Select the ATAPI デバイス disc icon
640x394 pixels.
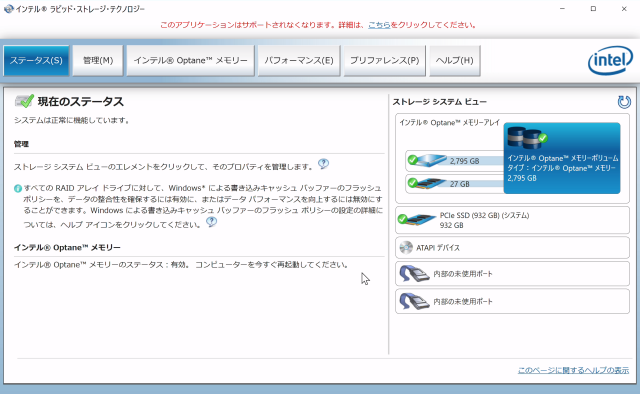pyautogui.click(x=406, y=247)
